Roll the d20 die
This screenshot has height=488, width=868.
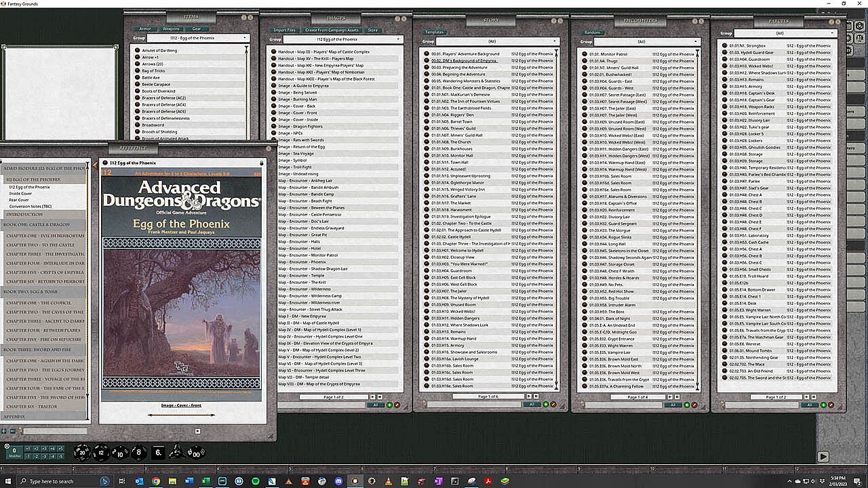[x=82, y=452]
